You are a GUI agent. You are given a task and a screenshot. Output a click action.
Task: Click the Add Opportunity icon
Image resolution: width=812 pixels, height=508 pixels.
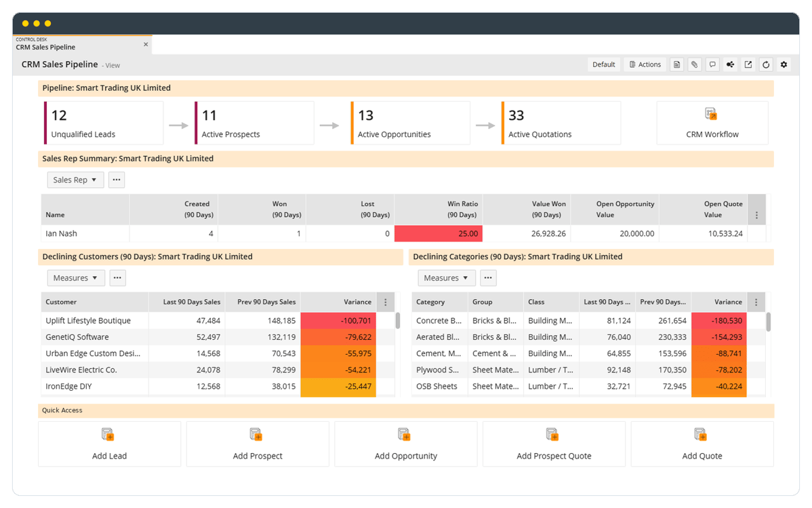(x=404, y=434)
